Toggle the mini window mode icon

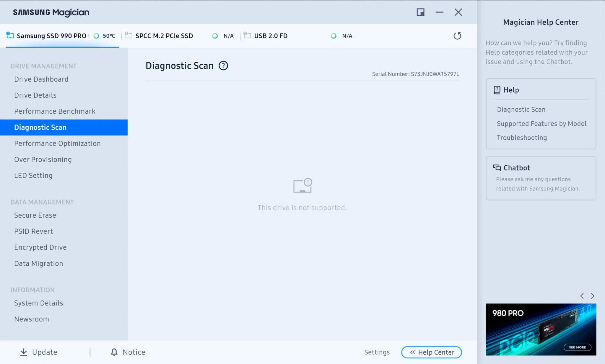pyautogui.click(x=421, y=12)
